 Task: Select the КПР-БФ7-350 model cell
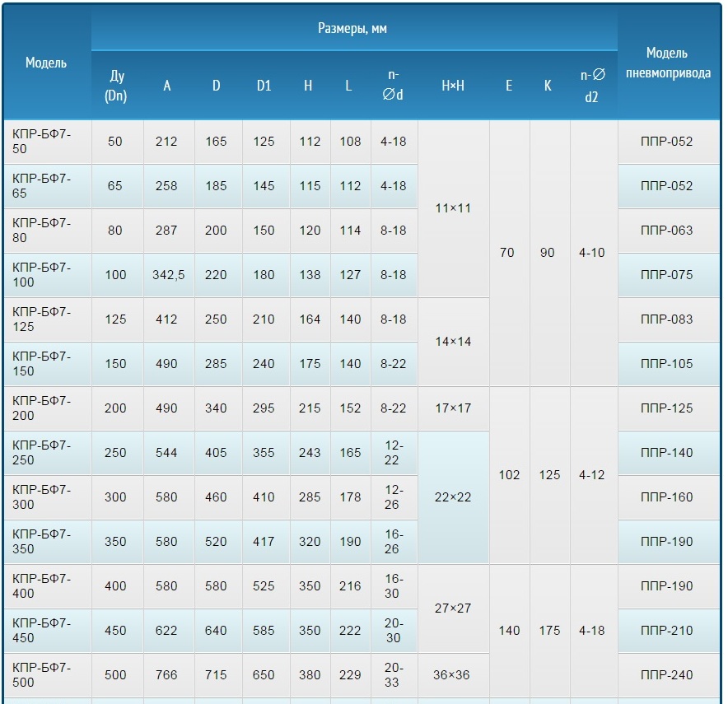pos(48,542)
